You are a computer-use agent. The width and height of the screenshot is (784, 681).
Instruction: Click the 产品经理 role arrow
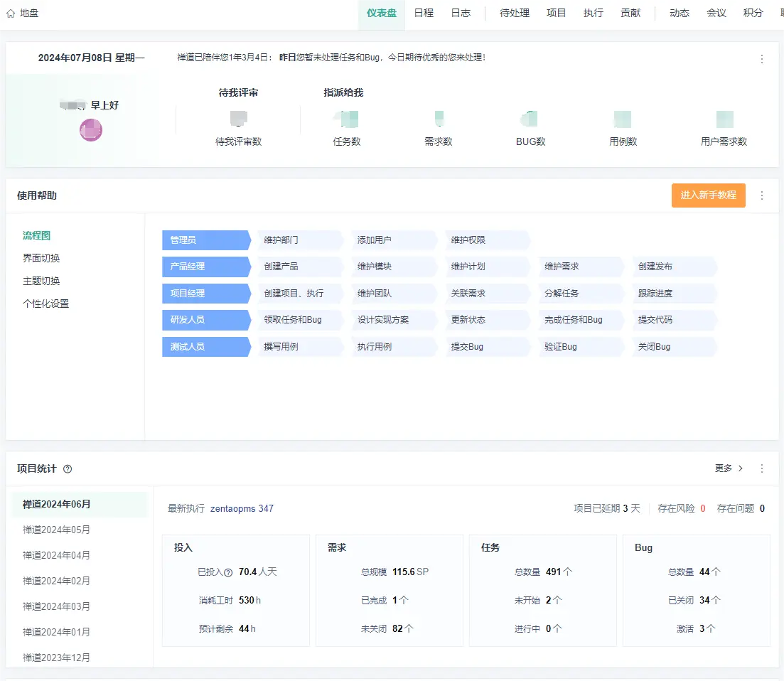tap(206, 267)
